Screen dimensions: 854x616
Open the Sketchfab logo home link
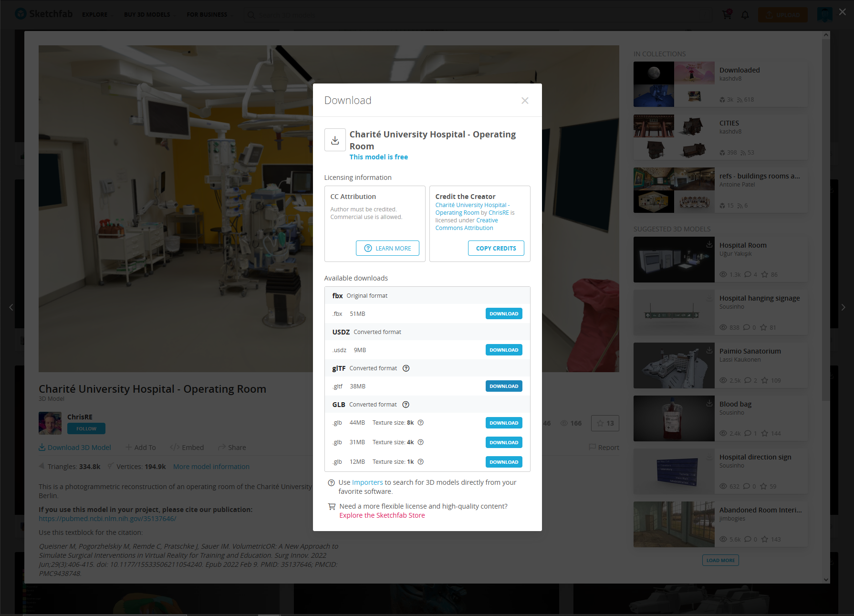point(43,14)
